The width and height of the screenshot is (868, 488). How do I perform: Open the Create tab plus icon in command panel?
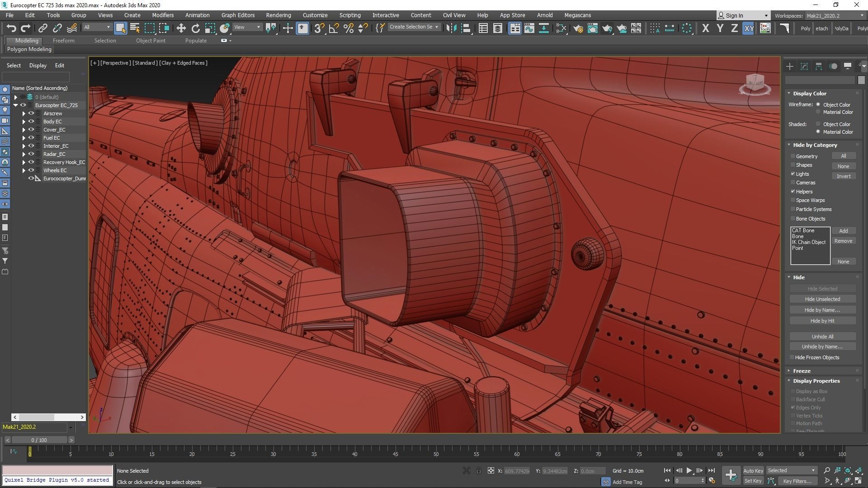click(789, 66)
